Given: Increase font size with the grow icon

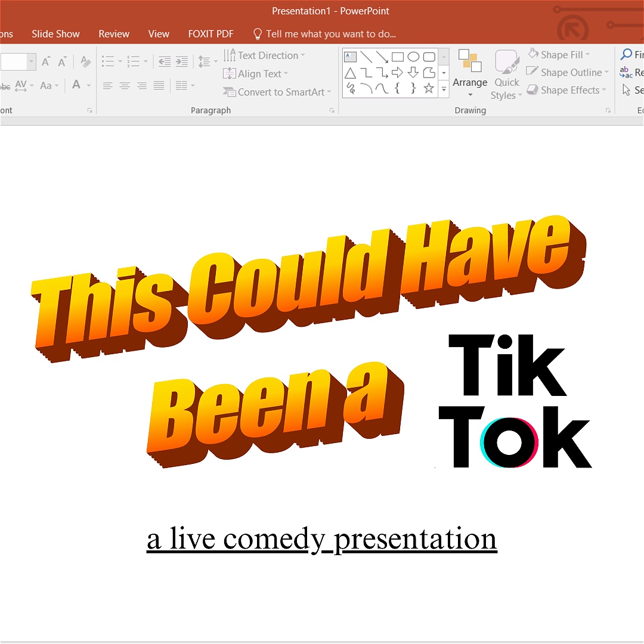Looking at the screenshot, I should (46, 61).
